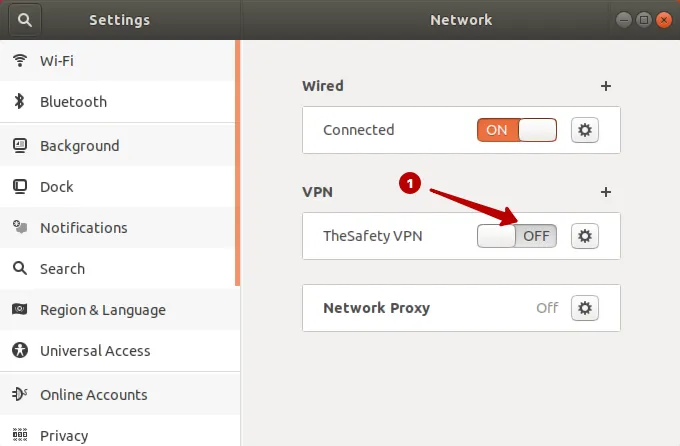The height and width of the screenshot is (446, 680).
Task: Turn off the Wired connection switch
Action: [517, 130]
